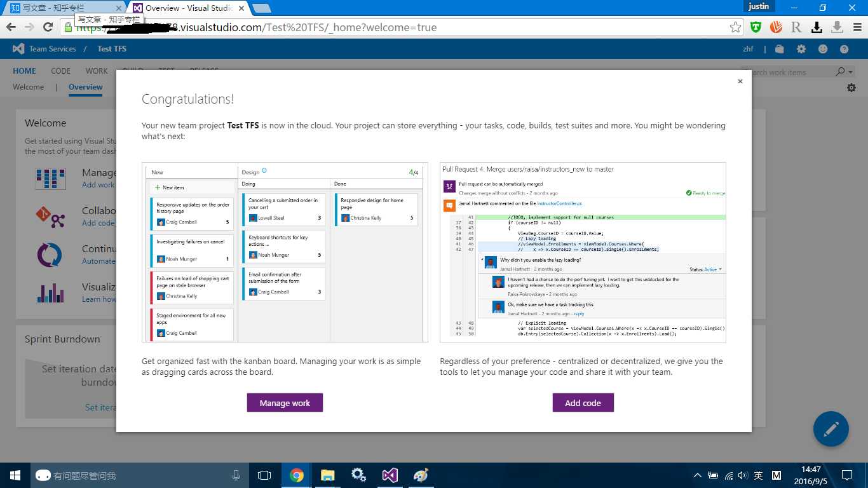Screen dimensions: 868x488
Task: Switch to the Welcome sub-tab
Action: point(29,87)
